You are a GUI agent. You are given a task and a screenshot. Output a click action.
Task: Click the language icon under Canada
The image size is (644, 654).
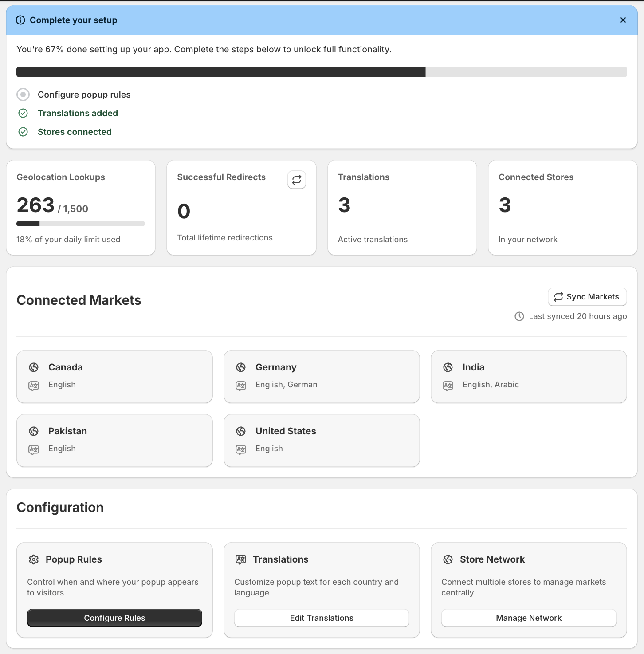click(x=34, y=386)
